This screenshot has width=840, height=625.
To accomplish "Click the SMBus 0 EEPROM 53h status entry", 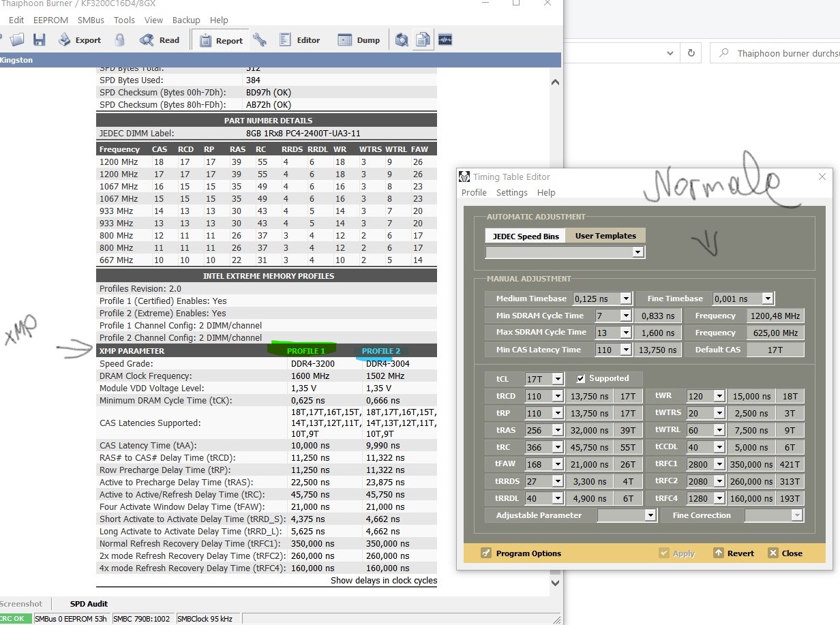I will (x=70, y=619).
